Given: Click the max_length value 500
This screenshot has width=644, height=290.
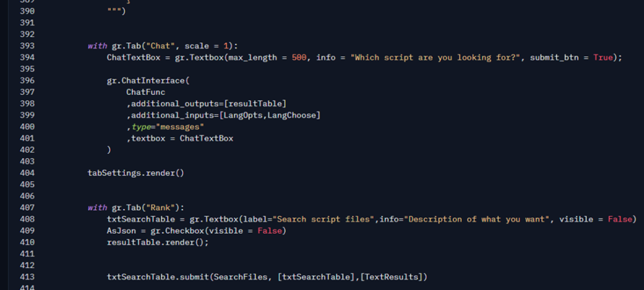Looking at the screenshot, I should (x=299, y=57).
